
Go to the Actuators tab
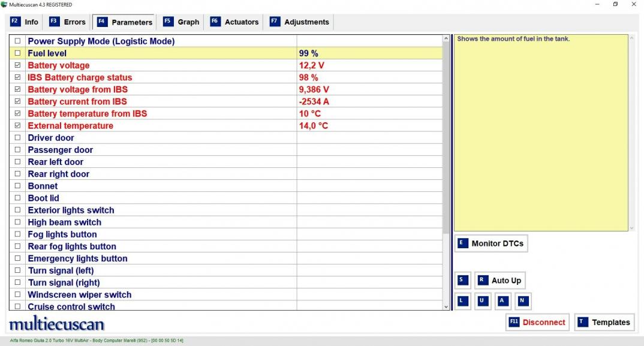point(234,22)
